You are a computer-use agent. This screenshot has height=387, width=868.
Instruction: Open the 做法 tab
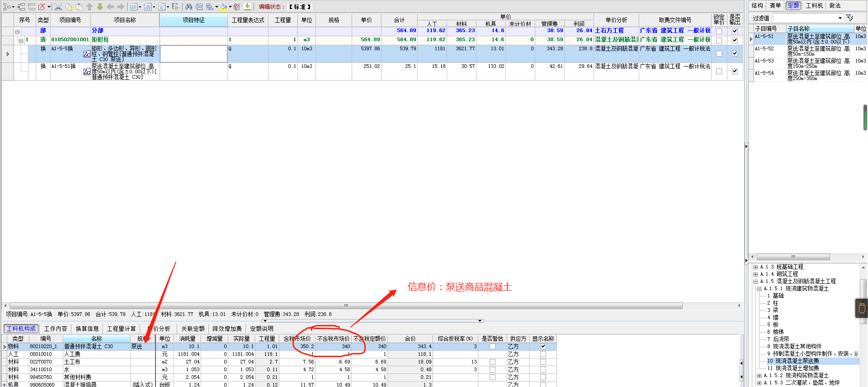click(x=835, y=5)
